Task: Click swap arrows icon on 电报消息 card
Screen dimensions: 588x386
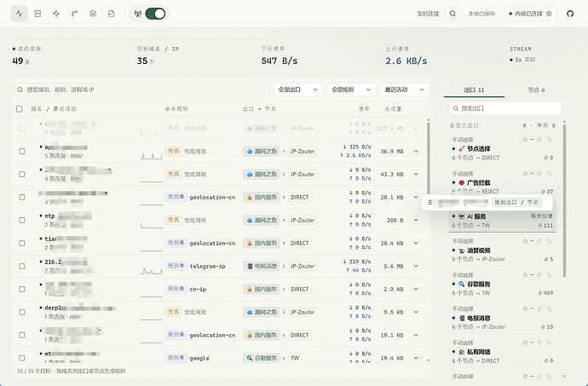Action: click(549, 308)
